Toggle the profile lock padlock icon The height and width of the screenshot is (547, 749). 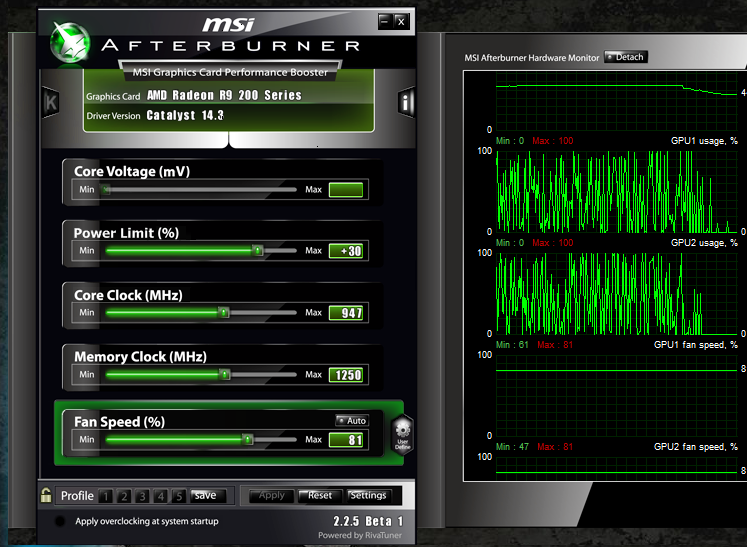(46, 495)
